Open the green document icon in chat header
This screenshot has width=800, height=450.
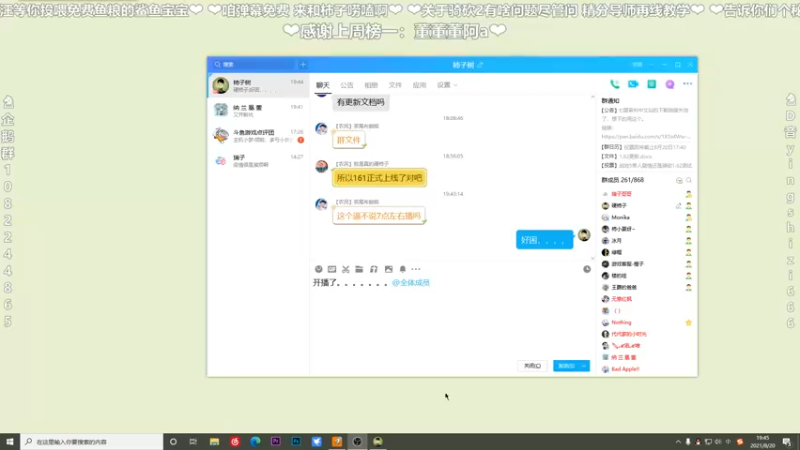(652, 84)
